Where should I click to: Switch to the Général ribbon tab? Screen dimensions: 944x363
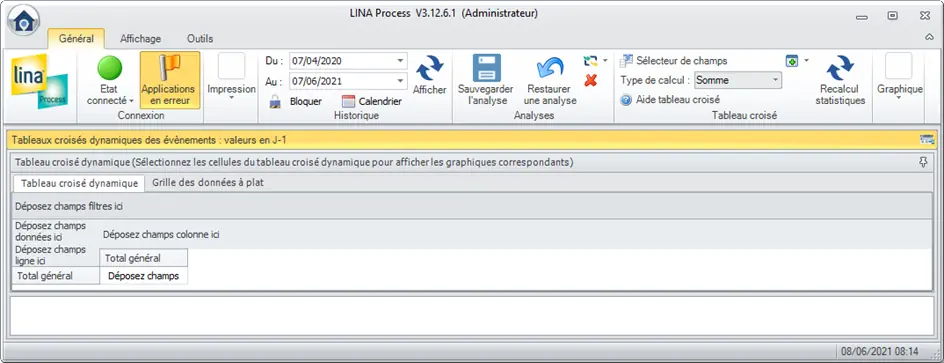pyautogui.click(x=76, y=39)
